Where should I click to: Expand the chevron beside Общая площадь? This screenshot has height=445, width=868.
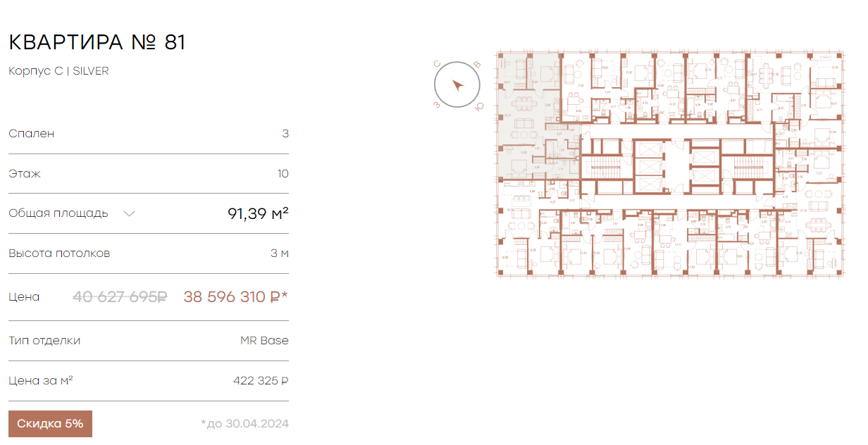[129, 213]
